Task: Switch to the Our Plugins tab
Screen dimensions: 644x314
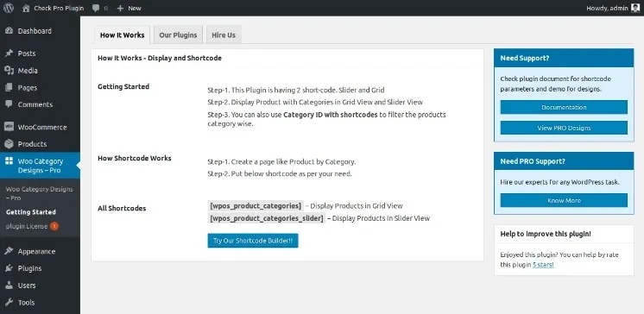Action: point(178,35)
